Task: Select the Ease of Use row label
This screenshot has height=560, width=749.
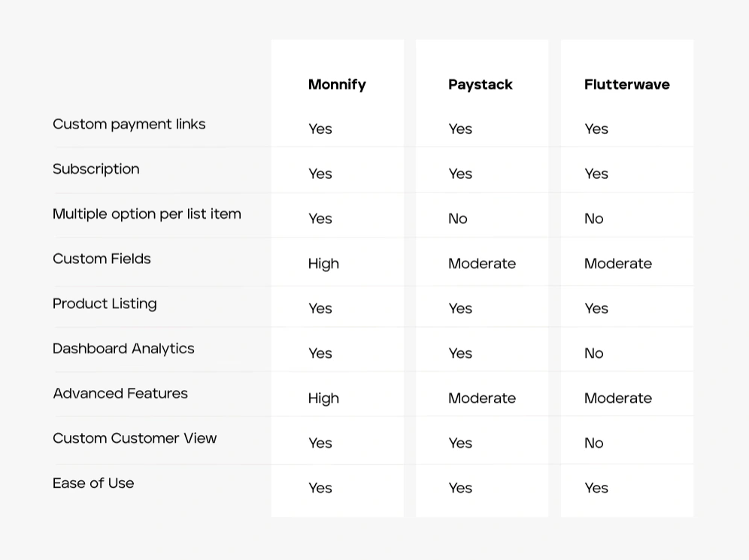Action: click(93, 483)
